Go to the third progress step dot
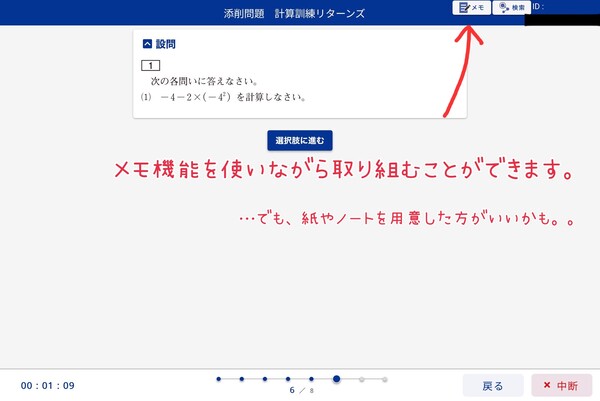Image resolution: width=600 pixels, height=401 pixels. pyautogui.click(x=264, y=380)
